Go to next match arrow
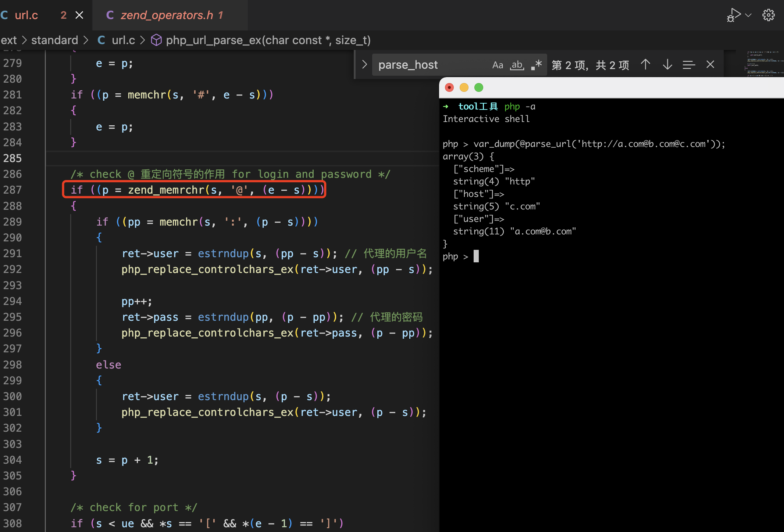Screen dimensions: 784x532 (667, 65)
